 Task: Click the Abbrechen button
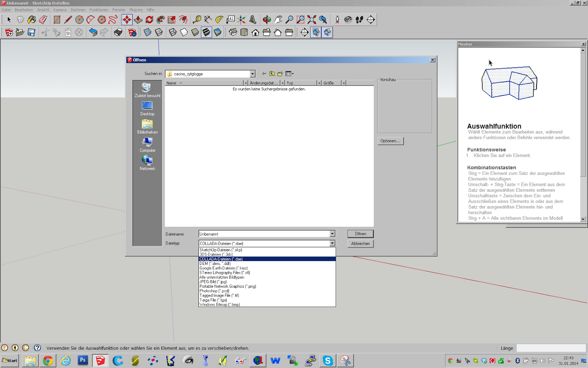point(360,244)
